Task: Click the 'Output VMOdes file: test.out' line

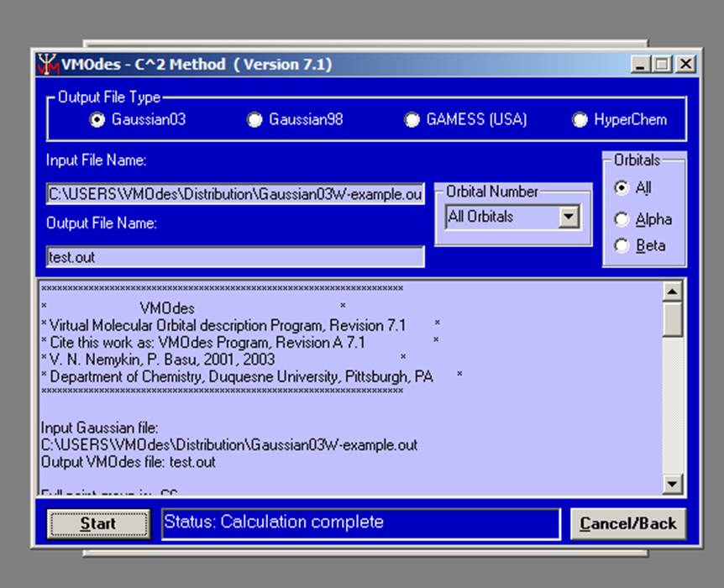Action: coord(129,462)
